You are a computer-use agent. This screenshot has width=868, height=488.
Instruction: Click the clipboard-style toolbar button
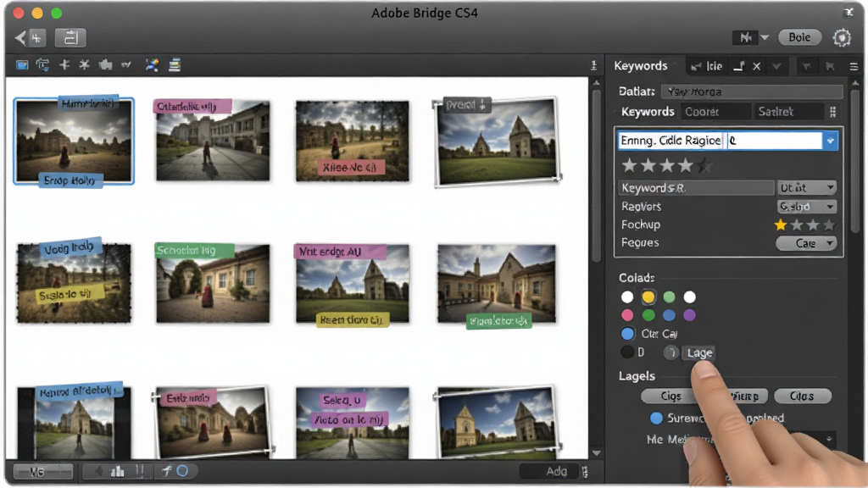[70, 37]
